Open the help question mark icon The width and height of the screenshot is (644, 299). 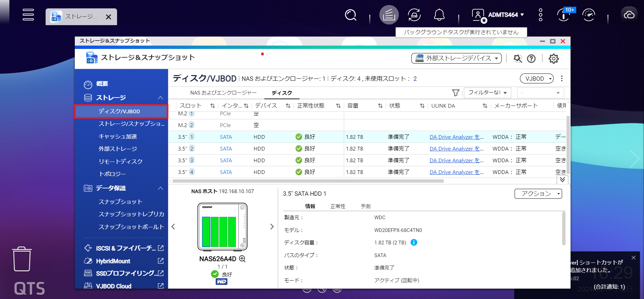[x=531, y=59]
